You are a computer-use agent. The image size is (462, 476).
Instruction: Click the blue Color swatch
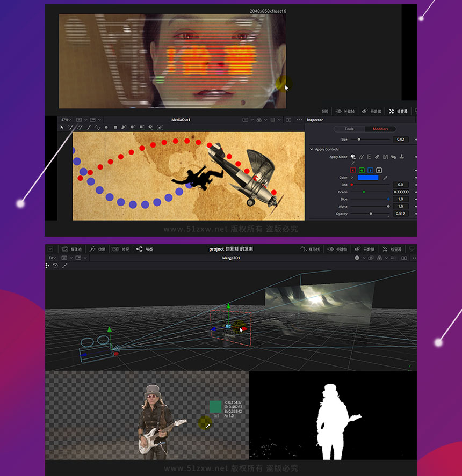click(x=368, y=178)
